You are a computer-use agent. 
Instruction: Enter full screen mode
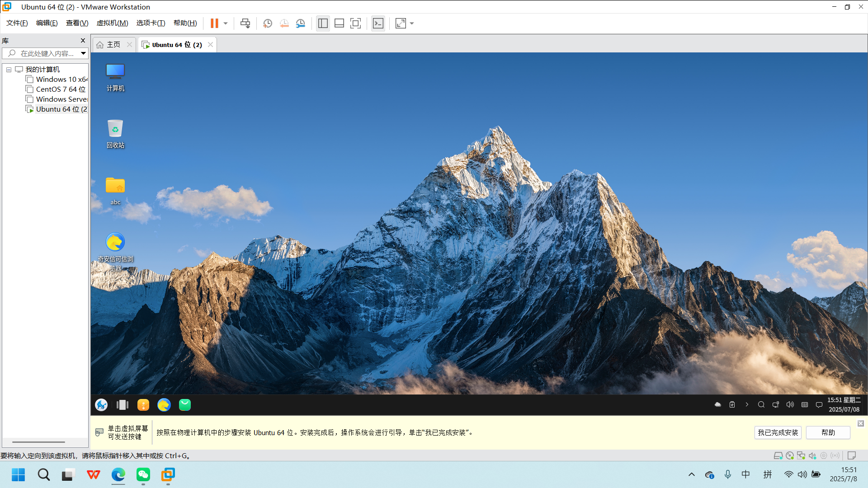[356, 23]
